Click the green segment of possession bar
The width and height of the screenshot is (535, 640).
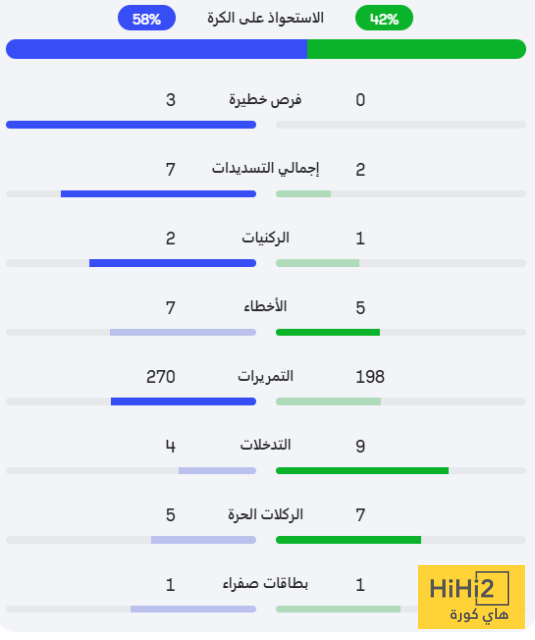[417, 49]
